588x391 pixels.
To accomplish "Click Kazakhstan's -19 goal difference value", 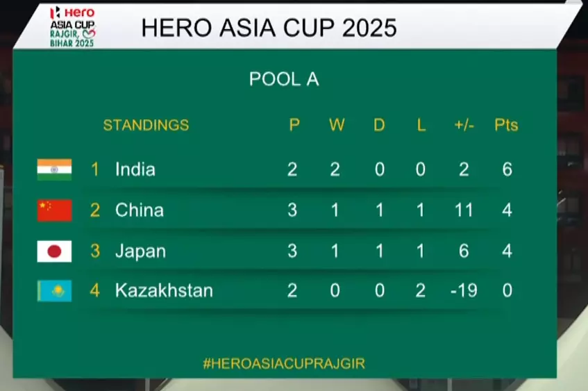I will tap(462, 290).
